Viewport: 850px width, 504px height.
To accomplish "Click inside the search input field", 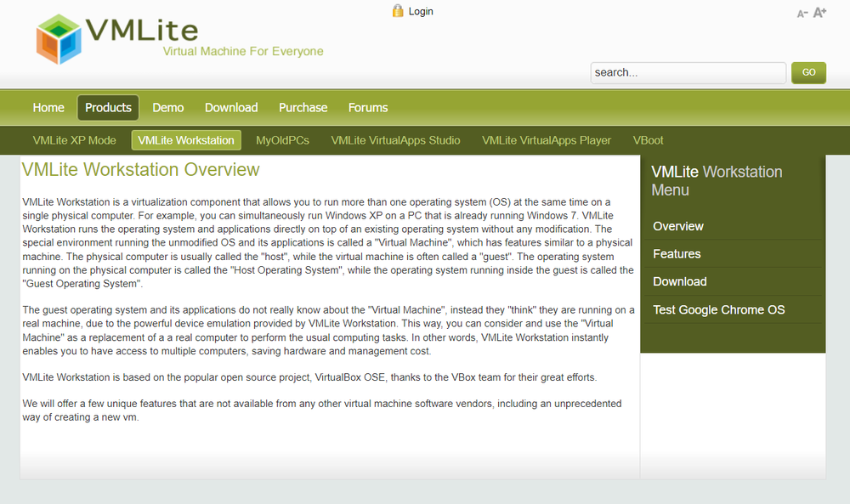I will (x=688, y=73).
